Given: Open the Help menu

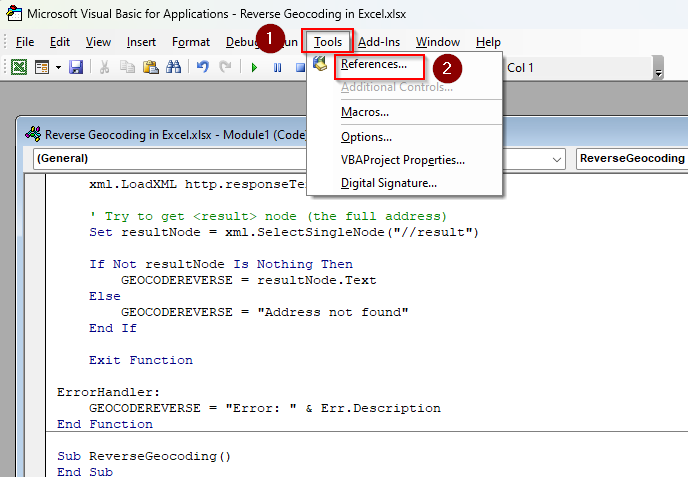Looking at the screenshot, I should (x=488, y=42).
